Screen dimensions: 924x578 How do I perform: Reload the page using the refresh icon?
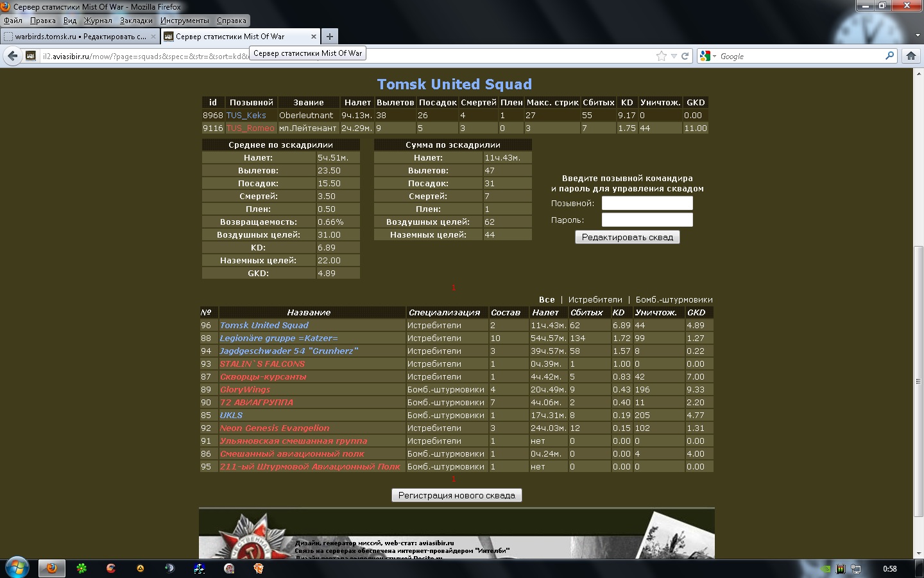coord(685,56)
